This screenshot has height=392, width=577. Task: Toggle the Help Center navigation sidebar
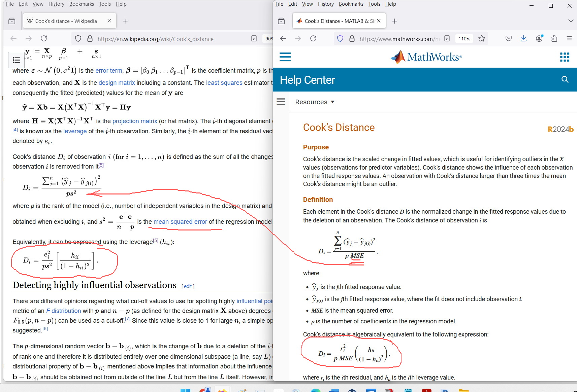[281, 102]
